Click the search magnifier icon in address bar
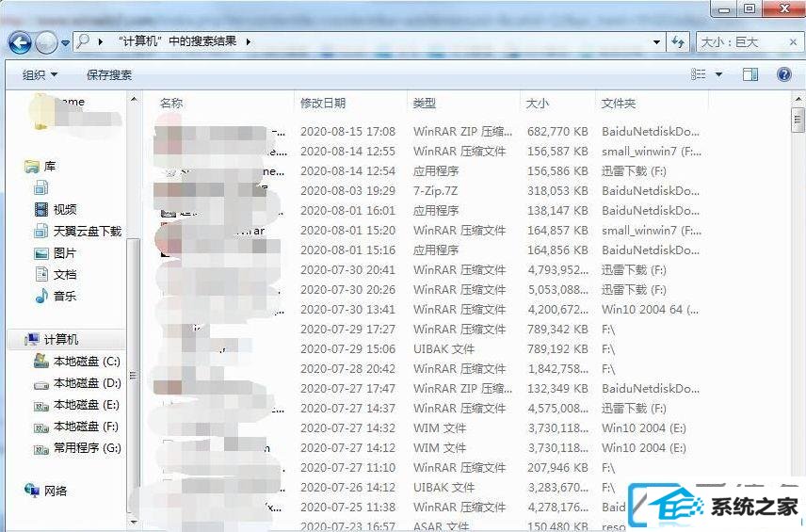This screenshot has width=806, height=532. coord(83,41)
